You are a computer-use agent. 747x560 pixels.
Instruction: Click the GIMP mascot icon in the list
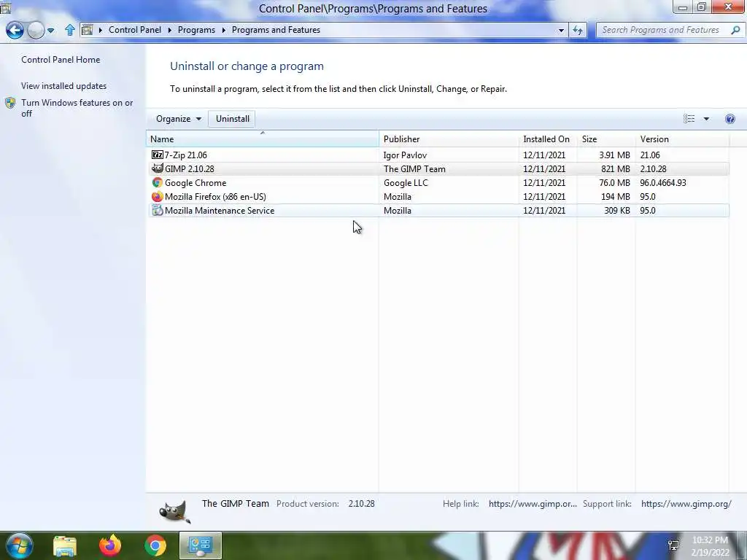pos(158,168)
